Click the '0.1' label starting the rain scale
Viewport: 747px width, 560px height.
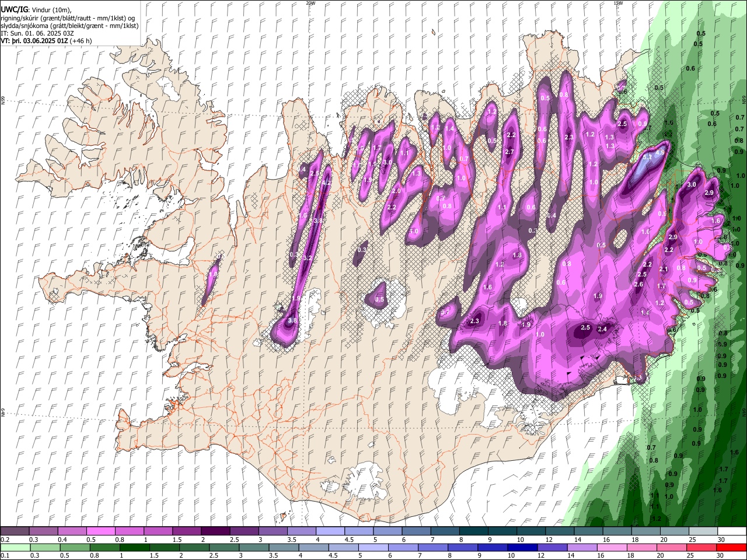click(x=5, y=555)
